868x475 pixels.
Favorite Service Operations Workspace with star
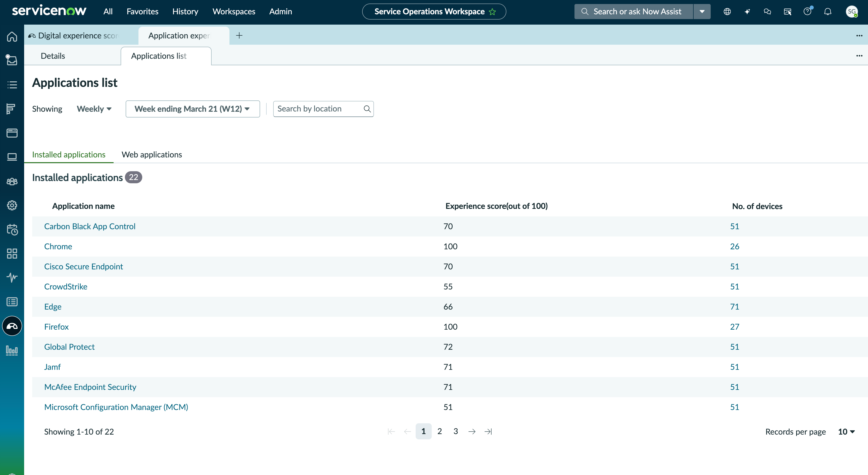[492, 12]
